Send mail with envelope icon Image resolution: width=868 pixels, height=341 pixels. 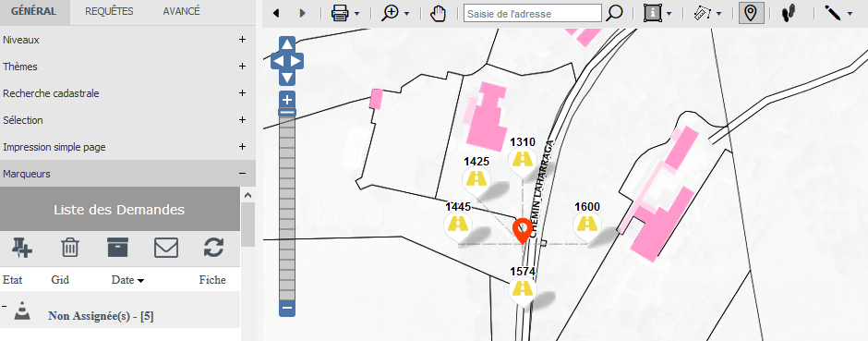coord(166,248)
